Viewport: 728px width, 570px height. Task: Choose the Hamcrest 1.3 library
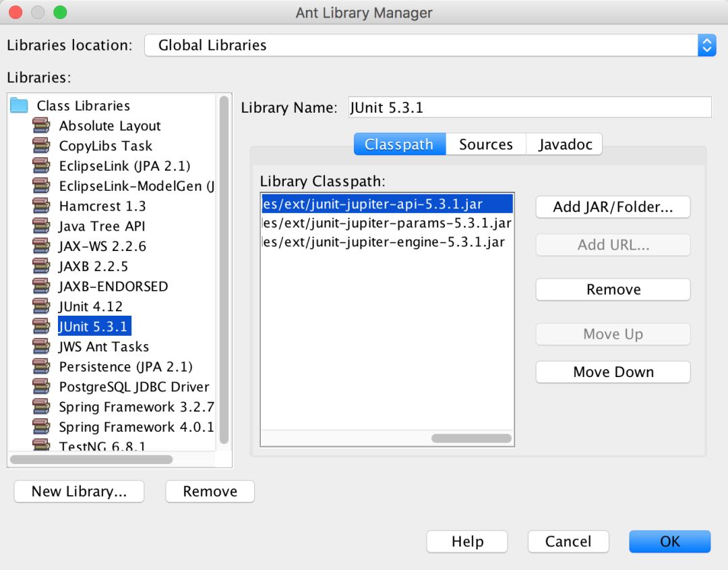tap(102, 206)
